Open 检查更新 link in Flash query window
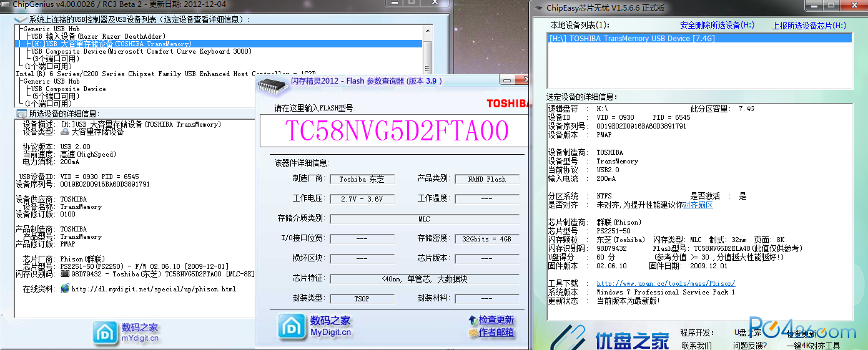This screenshot has height=350, width=868. 496,320
